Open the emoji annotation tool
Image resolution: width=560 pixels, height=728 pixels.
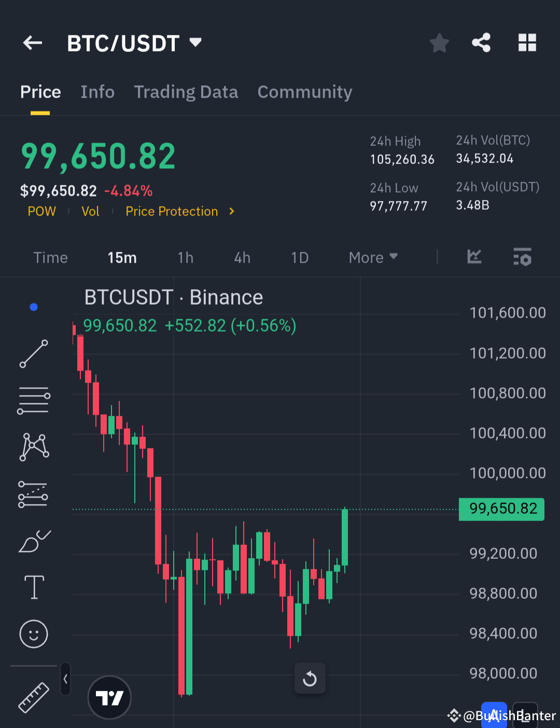point(33,634)
